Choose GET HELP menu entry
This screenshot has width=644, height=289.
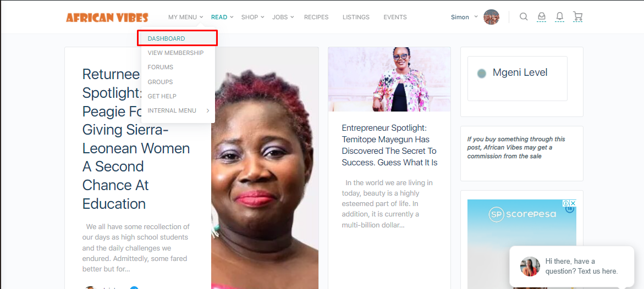tap(162, 96)
